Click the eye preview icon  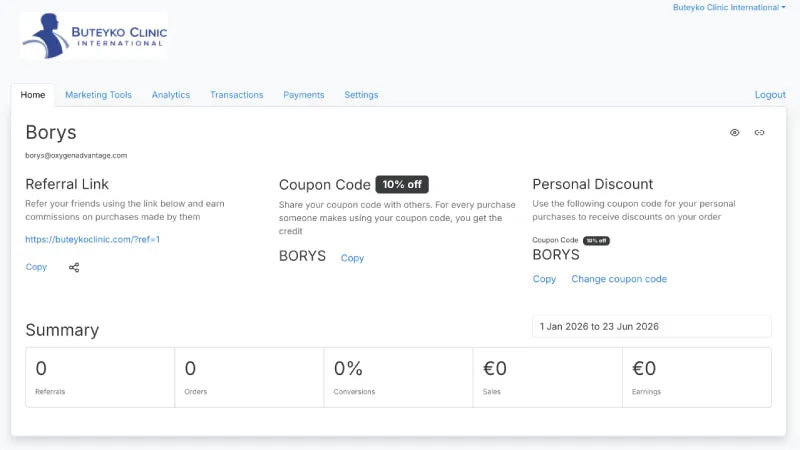(x=734, y=133)
